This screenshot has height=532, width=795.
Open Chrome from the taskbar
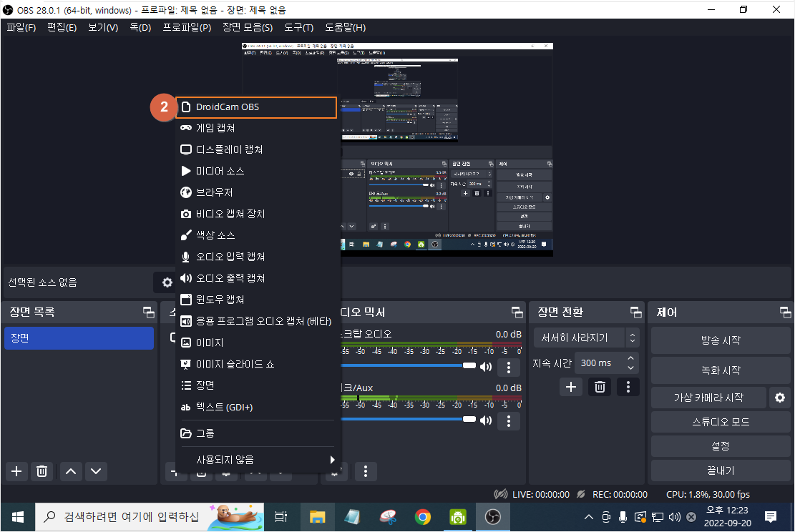click(x=422, y=517)
